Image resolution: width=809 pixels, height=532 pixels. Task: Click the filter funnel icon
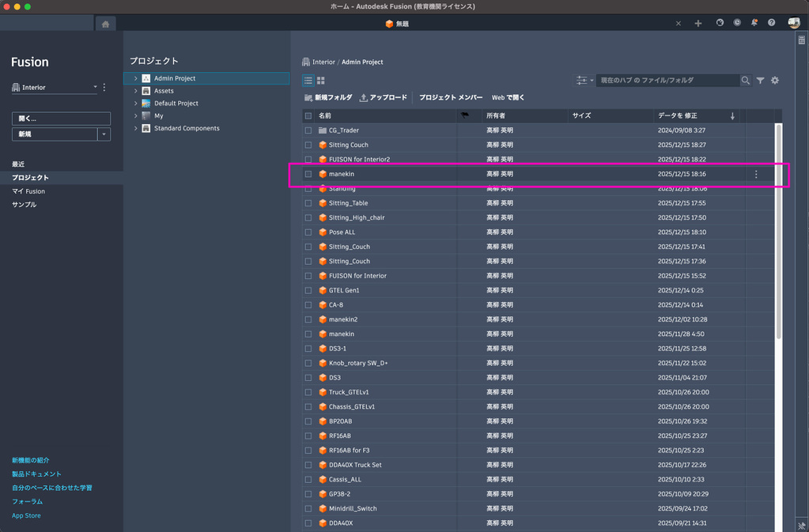pos(760,81)
